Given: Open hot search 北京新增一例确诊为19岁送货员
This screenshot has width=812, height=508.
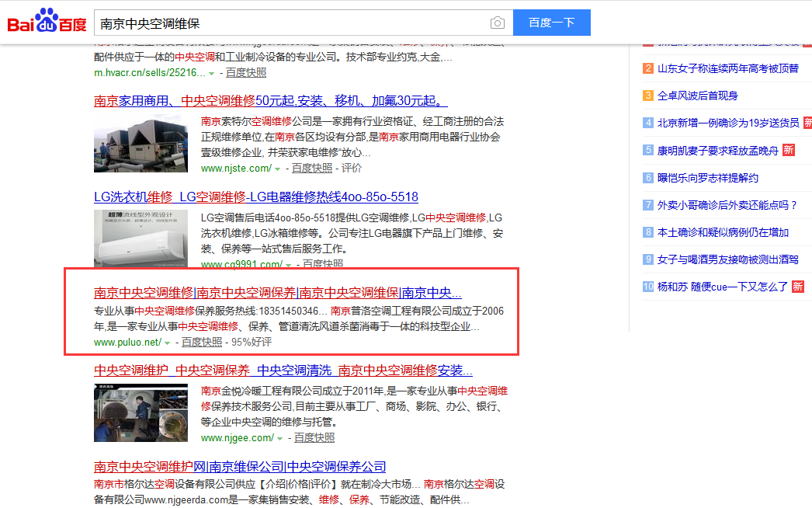Looking at the screenshot, I should 728,123.
